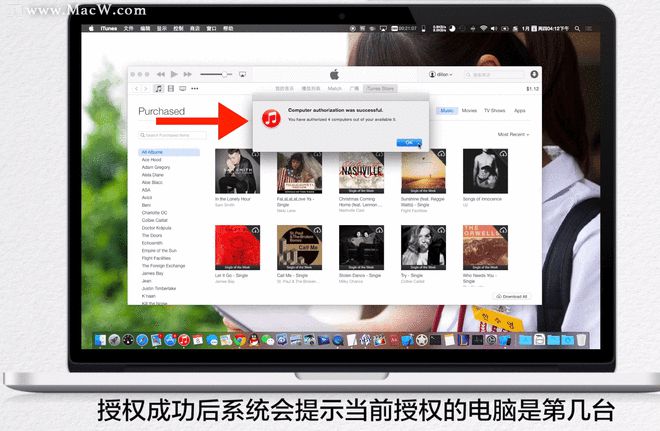Download Songs of Innocence via cloud icon
660x431 pixels.
(x=503, y=154)
